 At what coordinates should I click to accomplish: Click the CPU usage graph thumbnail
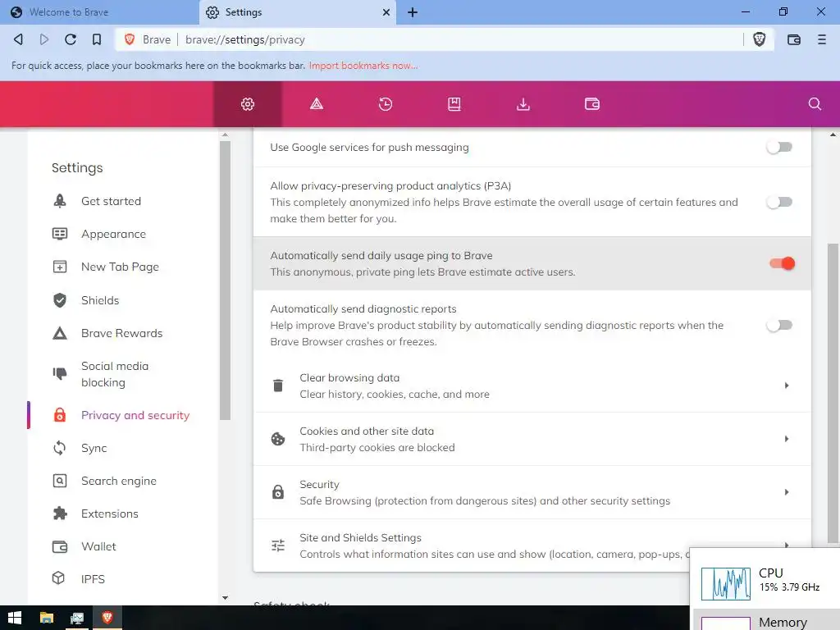[725, 583]
